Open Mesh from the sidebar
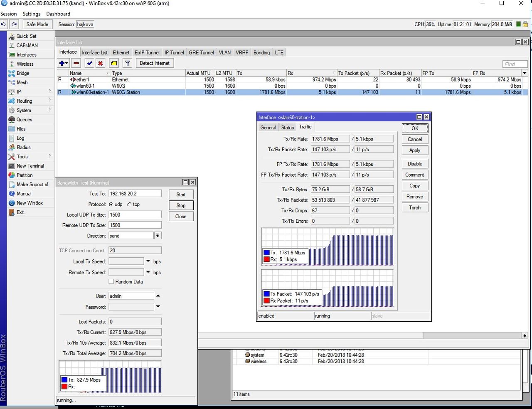 point(22,82)
